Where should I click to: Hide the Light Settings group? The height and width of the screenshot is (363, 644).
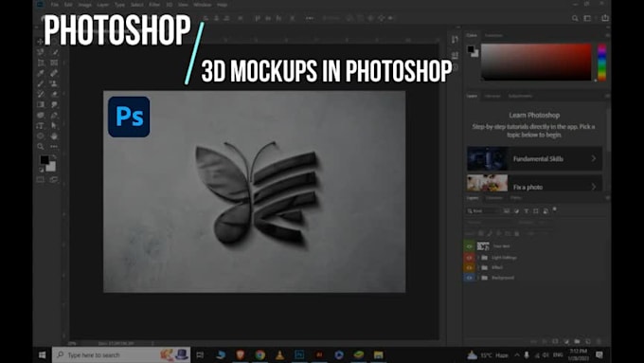pos(470,258)
